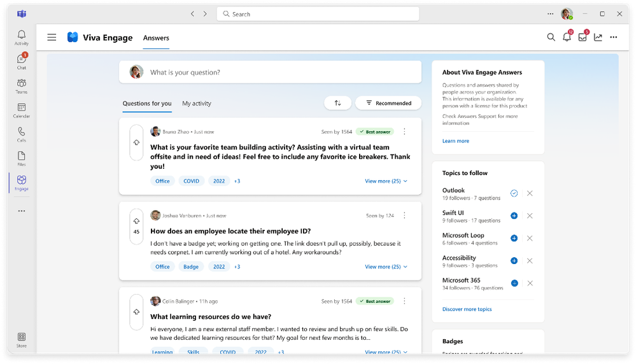The width and height of the screenshot is (636, 364).
Task: Open Files in the Teams sidebar
Action: coord(22,159)
